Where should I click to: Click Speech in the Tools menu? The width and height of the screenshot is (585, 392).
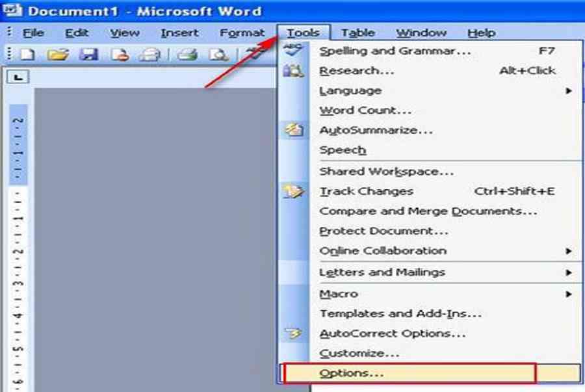(430, 150)
